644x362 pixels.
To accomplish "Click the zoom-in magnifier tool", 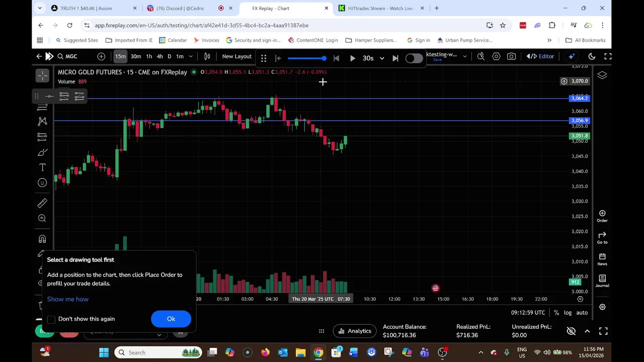I will tap(42, 218).
